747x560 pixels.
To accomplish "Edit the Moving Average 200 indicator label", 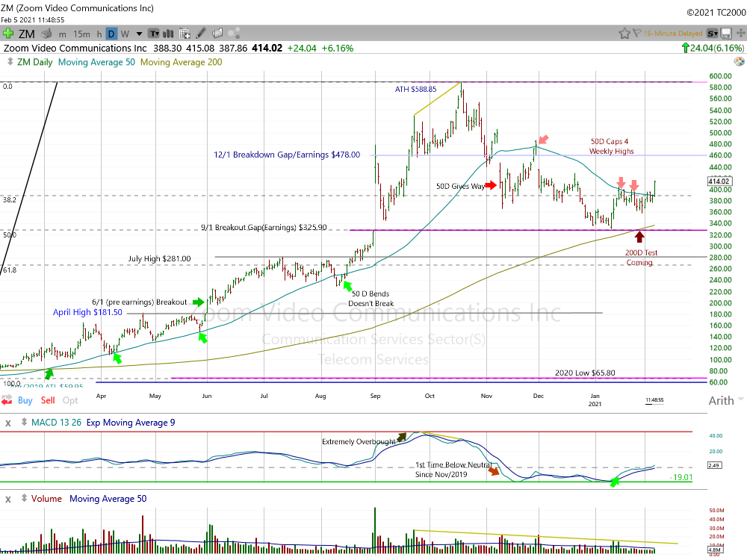I will [181, 62].
